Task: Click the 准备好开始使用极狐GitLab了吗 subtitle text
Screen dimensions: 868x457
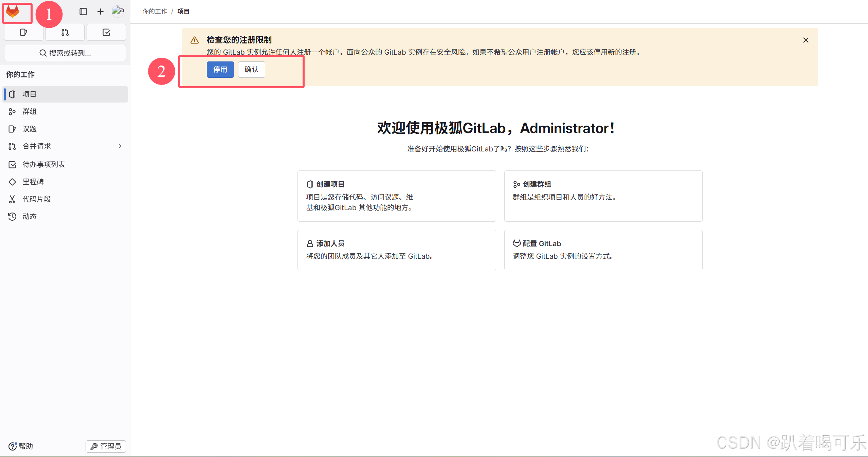Action: point(498,149)
